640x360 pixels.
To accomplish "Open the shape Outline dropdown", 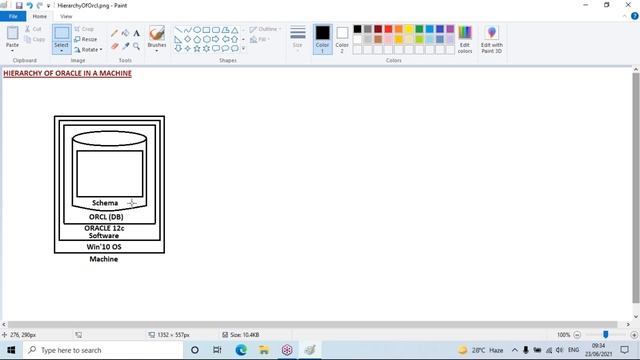I will pyautogui.click(x=265, y=29).
